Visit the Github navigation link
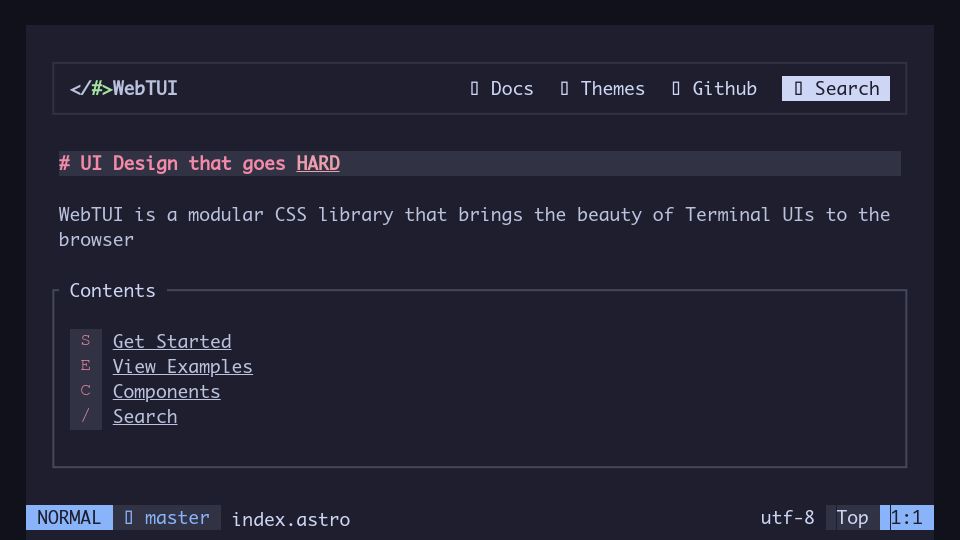Image resolution: width=960 pixels, height=540 pixels. (714, 89)
